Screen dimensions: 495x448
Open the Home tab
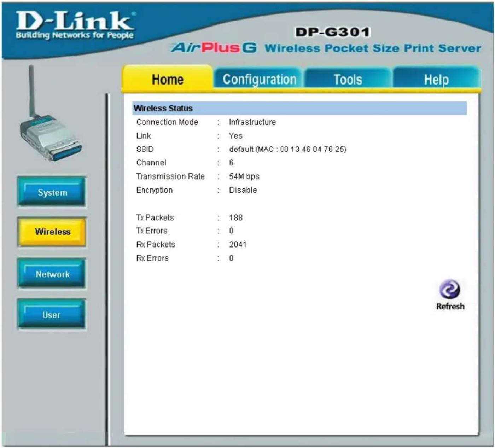pos(167,79)
